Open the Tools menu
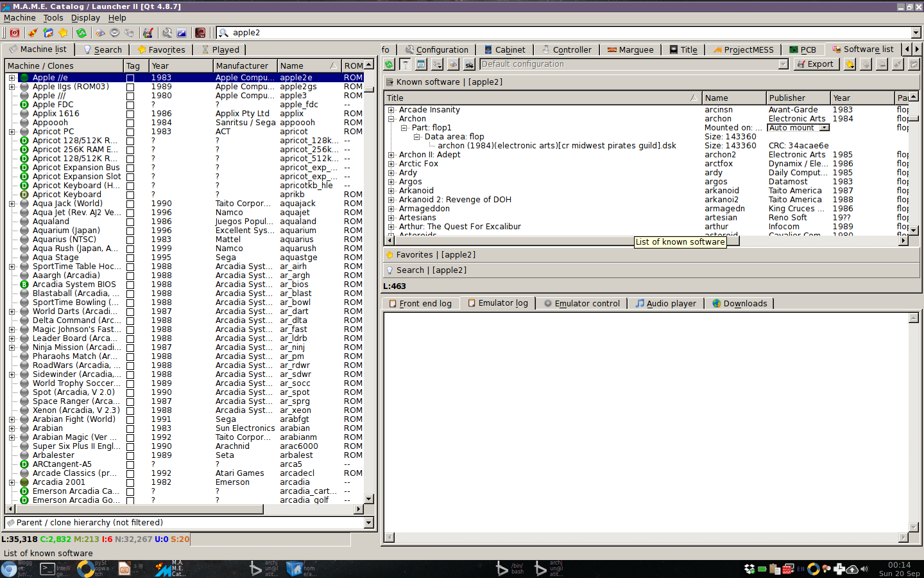924x578 pixels. tap(53, 18)
